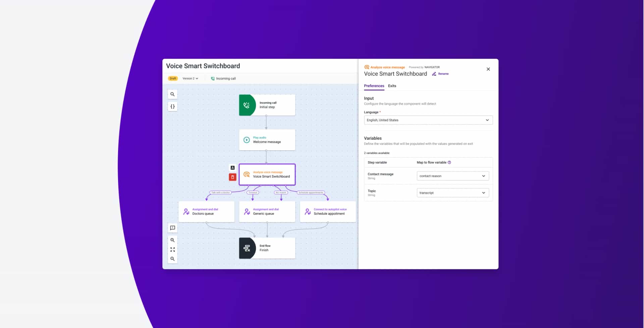Image resolution: width=644 pixels, height=328 pixels.
Task: Click the help icon next to Map to flow variable
Action: point(449,162)
